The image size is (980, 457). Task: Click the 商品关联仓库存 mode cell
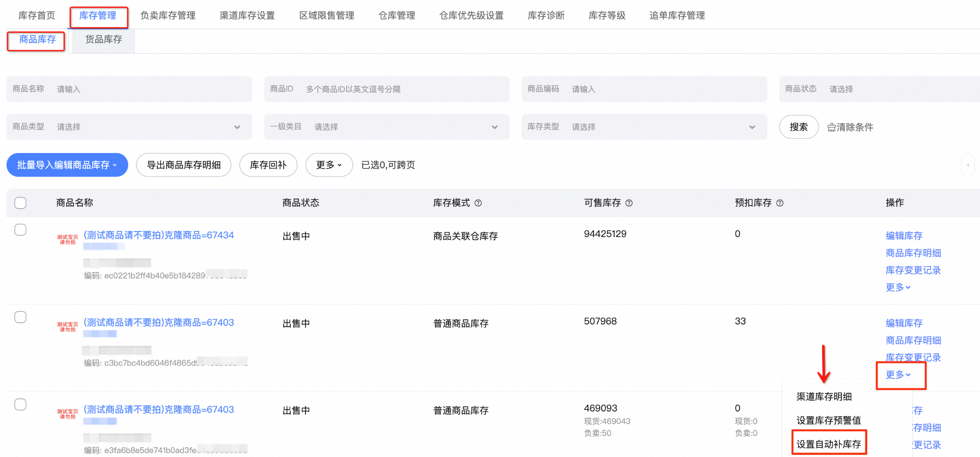point(466,236)
